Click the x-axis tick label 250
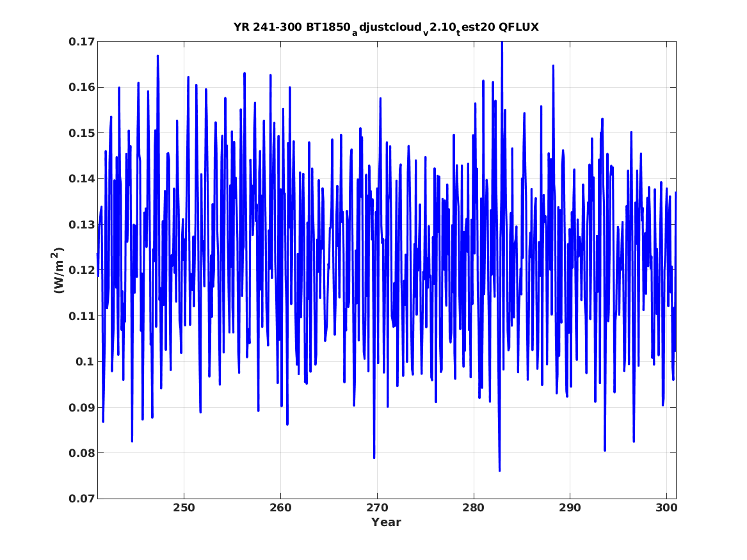The image size is (747, 560). [184, 508]
